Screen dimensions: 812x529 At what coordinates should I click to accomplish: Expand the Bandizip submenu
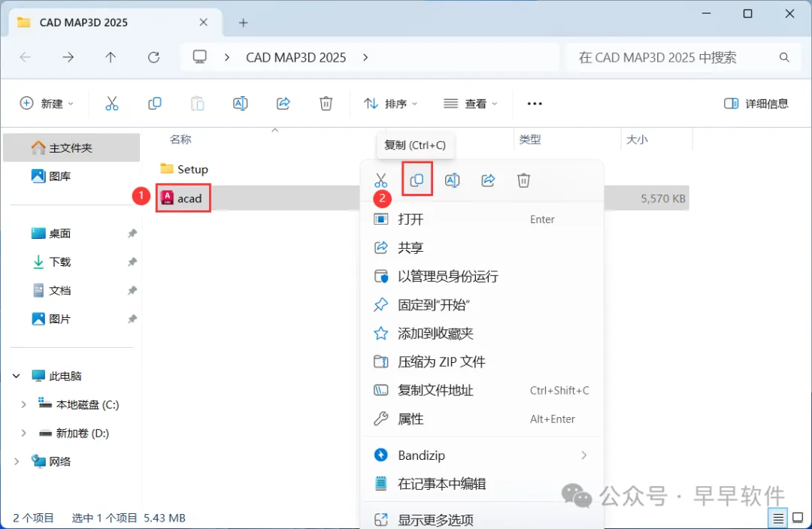pos(583,455)
